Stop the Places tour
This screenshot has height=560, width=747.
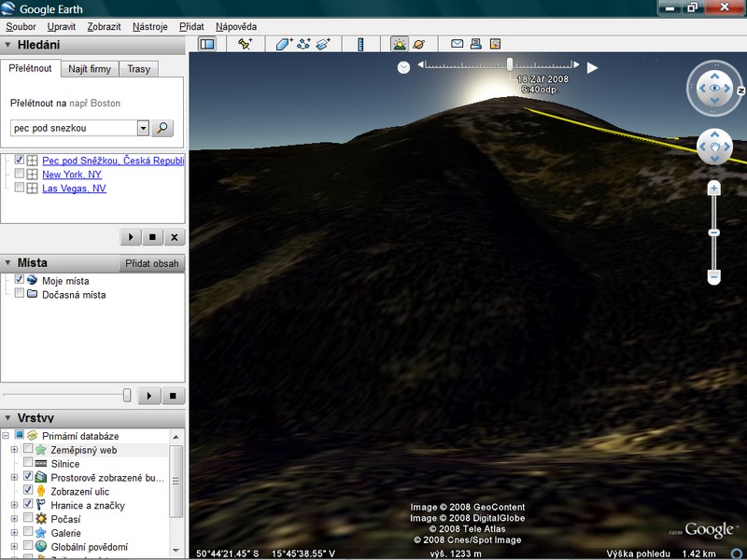tap(173, 396)
